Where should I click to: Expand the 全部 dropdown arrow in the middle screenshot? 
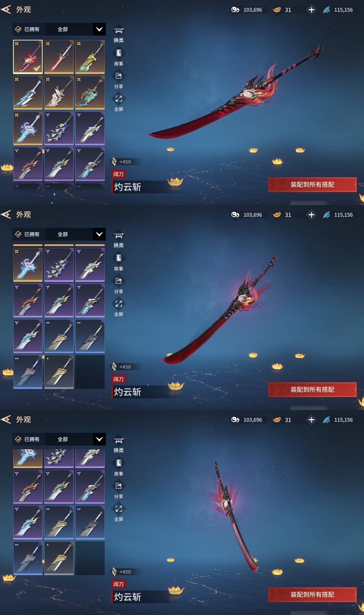(x=99, y=234)
